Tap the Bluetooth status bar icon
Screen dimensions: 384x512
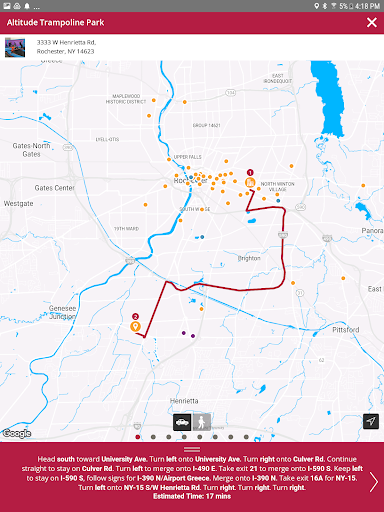coord(325,6)
